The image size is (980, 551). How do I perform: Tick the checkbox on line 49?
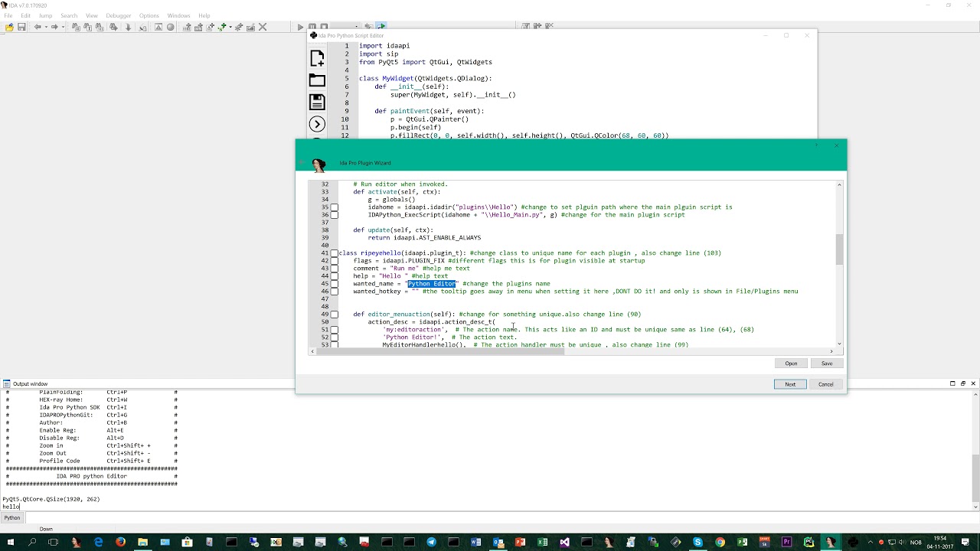(334, 315)
